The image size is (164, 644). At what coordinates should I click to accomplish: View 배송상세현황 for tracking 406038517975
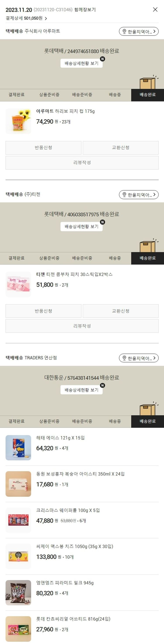pos(82,227)
